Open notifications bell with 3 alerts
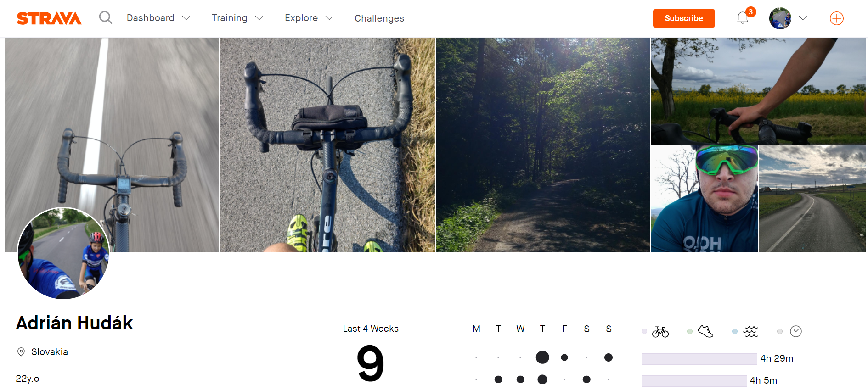This screenshot has width=868, height=390. (x=743, y=18)
